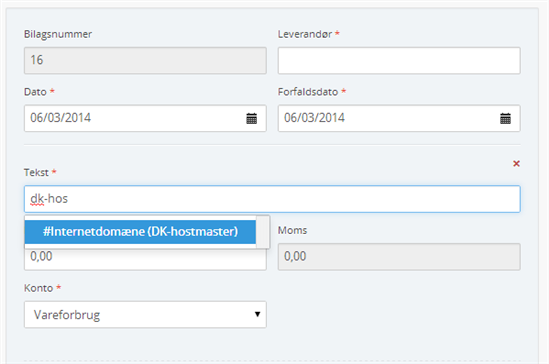Focus the Tekst field containing dk-hos
The width and height of the screenshot is (549, 364).
point(272,199)
